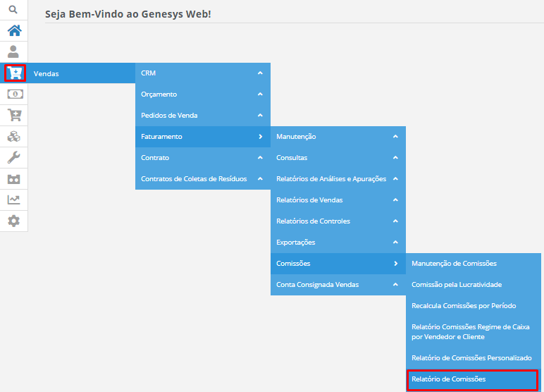544x392 pixels.
Task: Select the Faturamento menu item
Action: 203,137
